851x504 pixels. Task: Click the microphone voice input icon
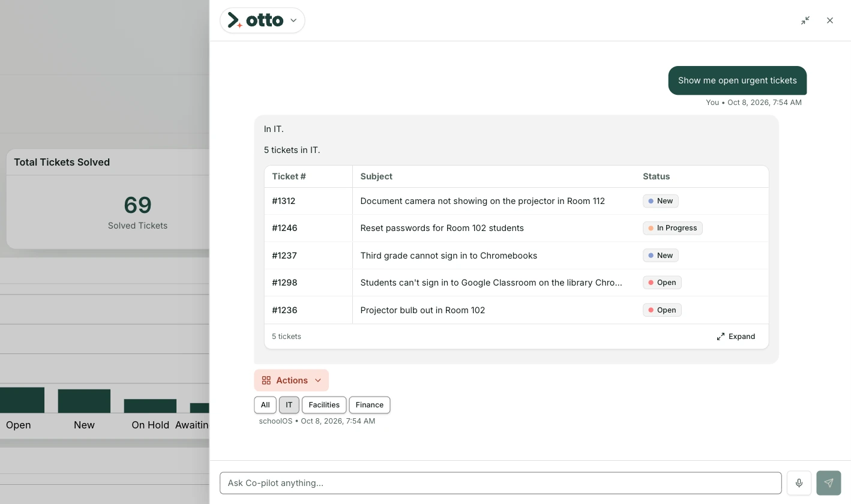click(x=799, y=483)
